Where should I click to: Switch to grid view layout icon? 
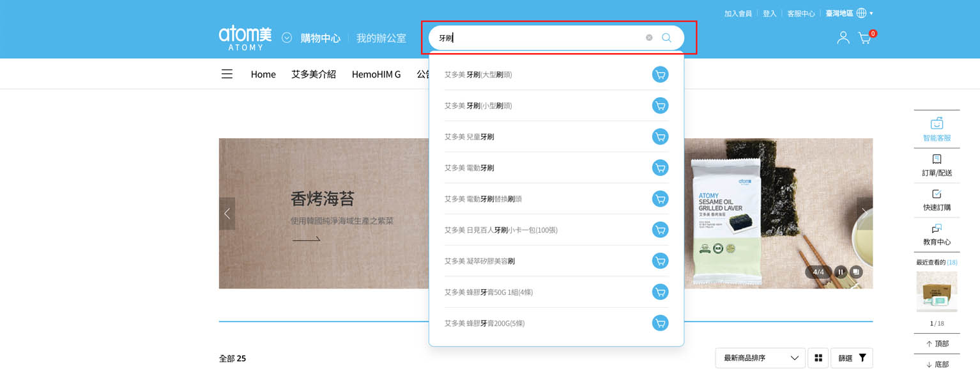(818, 358)
